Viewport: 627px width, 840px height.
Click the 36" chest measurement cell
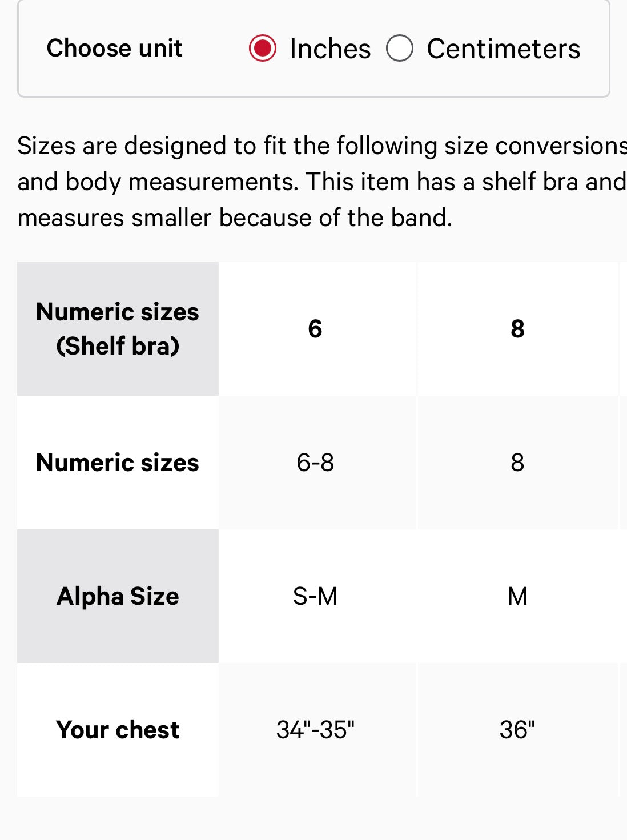point(517,730)
